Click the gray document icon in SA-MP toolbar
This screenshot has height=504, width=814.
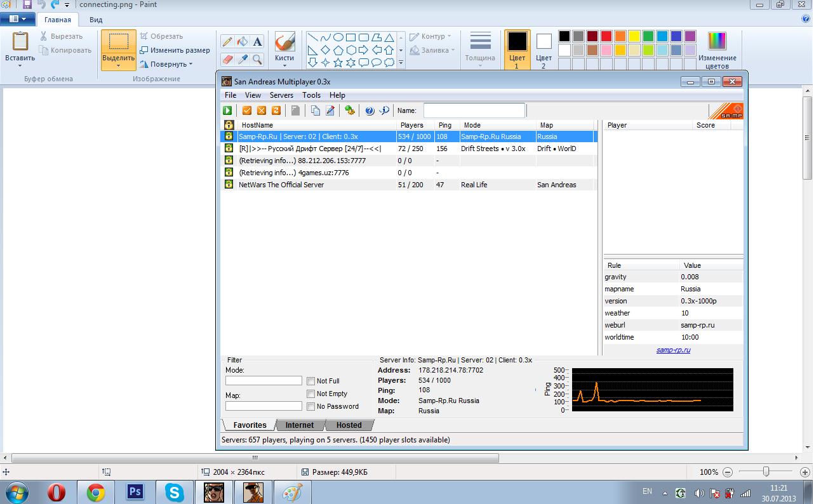(295, 110)
